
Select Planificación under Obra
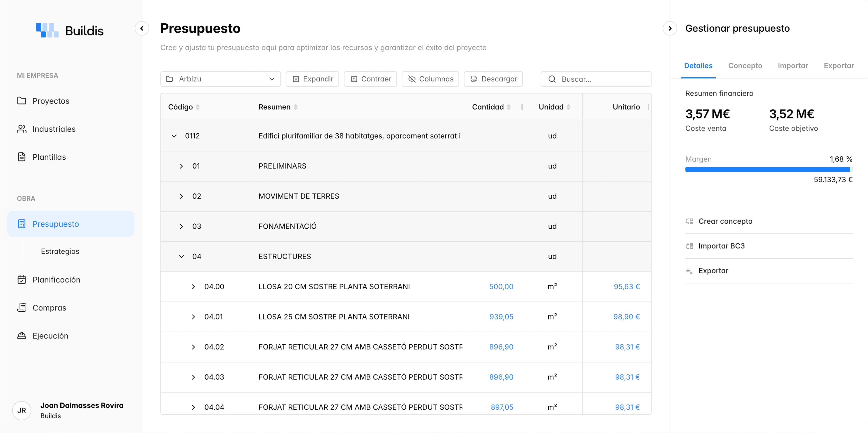[56, 279]
